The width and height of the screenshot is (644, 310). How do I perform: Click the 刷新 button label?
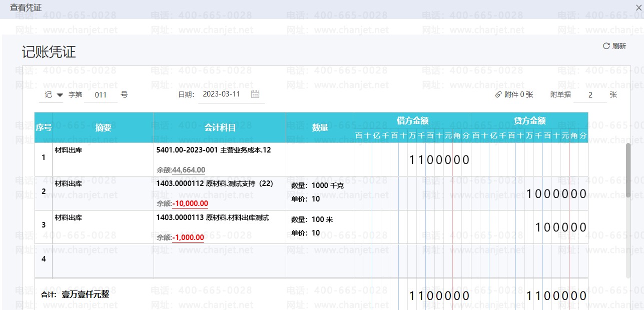(619, 46)
